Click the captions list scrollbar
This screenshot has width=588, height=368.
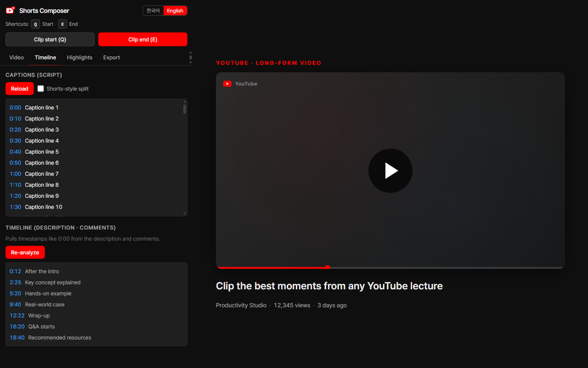click(185, 109)
